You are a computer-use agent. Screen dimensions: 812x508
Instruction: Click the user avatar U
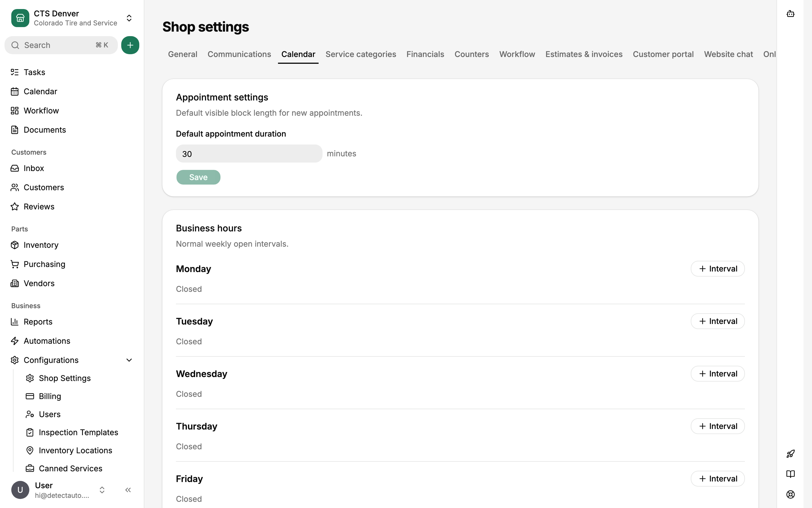(x=20, y=490)
